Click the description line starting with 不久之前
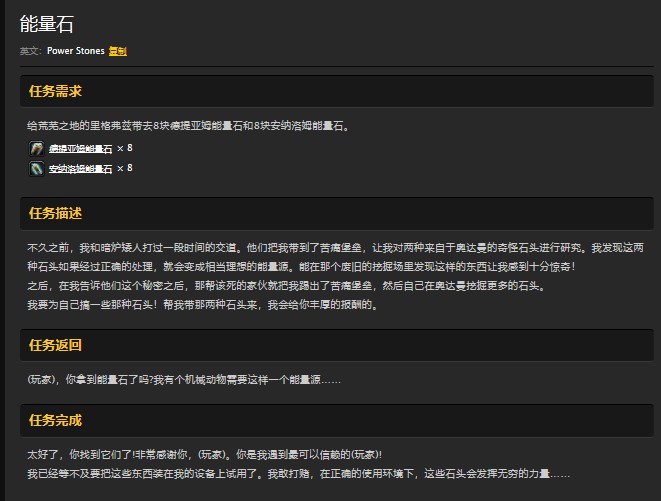Image resolution: width=661 pixels, height=501 pixels. click(330, 247)
